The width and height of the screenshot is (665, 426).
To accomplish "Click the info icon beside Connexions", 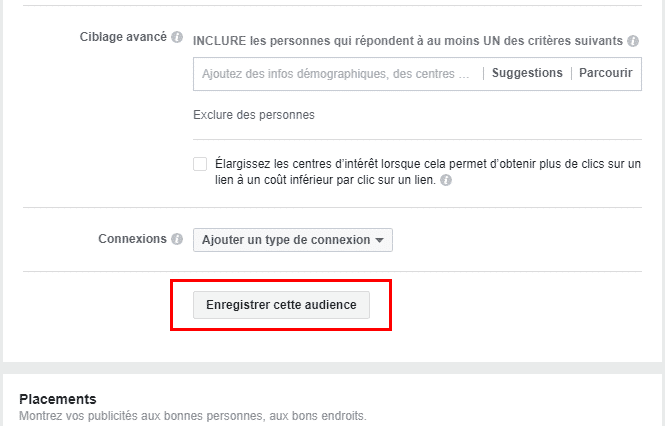I will click(177, 240).
